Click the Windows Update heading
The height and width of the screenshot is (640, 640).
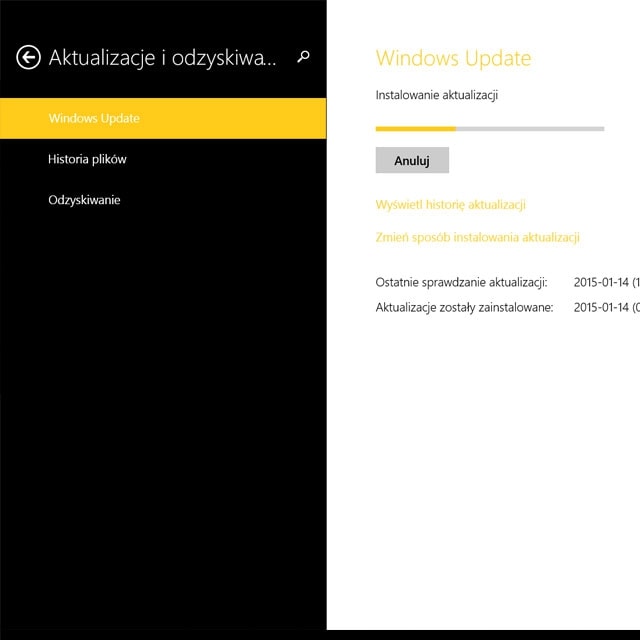coord(453,58)
